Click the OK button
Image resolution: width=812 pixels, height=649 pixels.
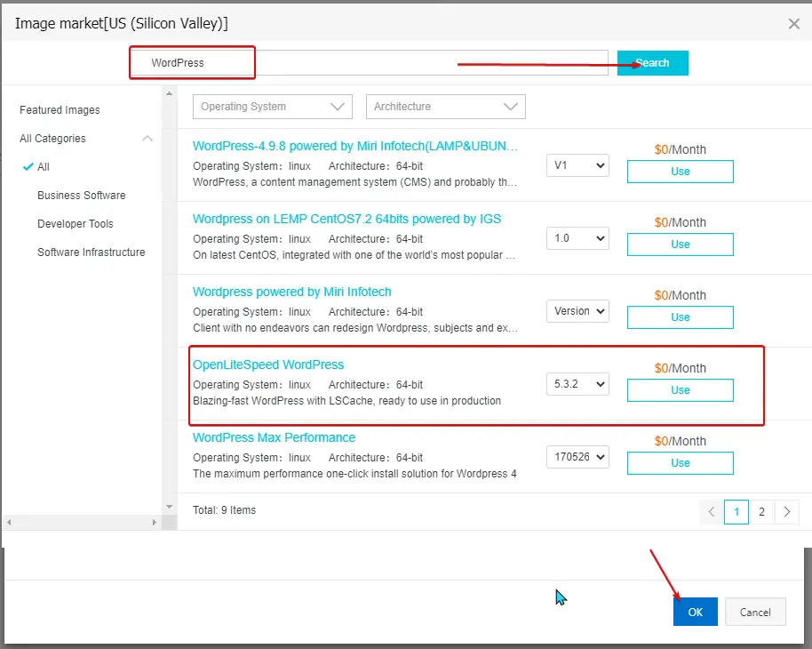[x=695, y=612]
